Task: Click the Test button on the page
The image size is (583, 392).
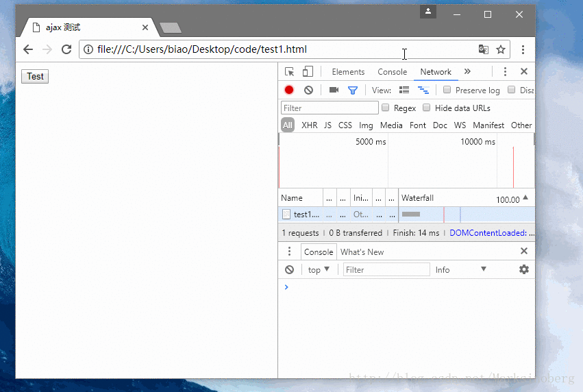Action: tap(35, 77)
